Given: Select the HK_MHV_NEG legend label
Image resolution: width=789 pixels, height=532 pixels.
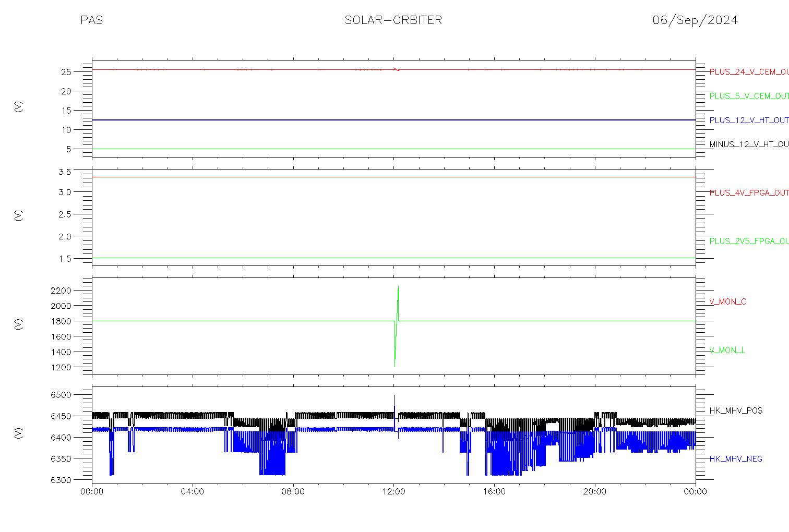Looking at the screenshot, I should pos(736,459).
